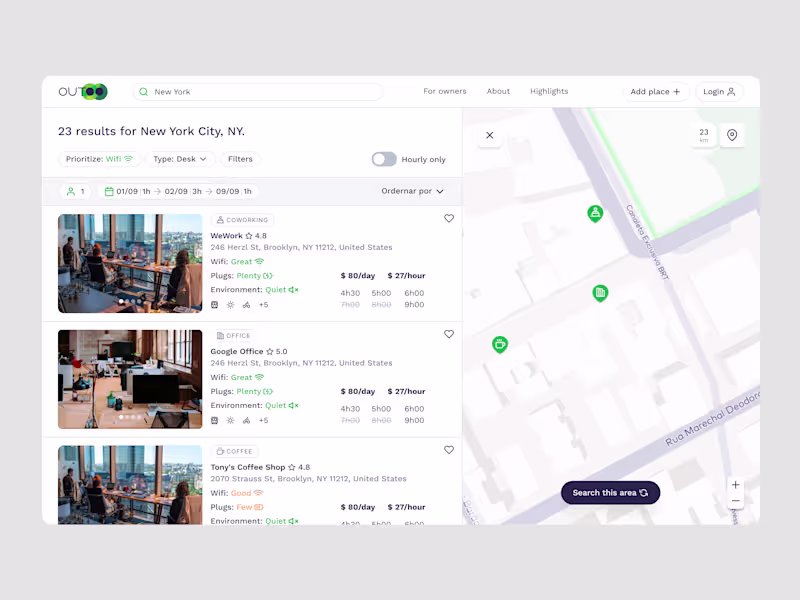This screenshot has width=800, height=600.
Task: Click WeWork's first amenity icon
Action: point(215,305)
